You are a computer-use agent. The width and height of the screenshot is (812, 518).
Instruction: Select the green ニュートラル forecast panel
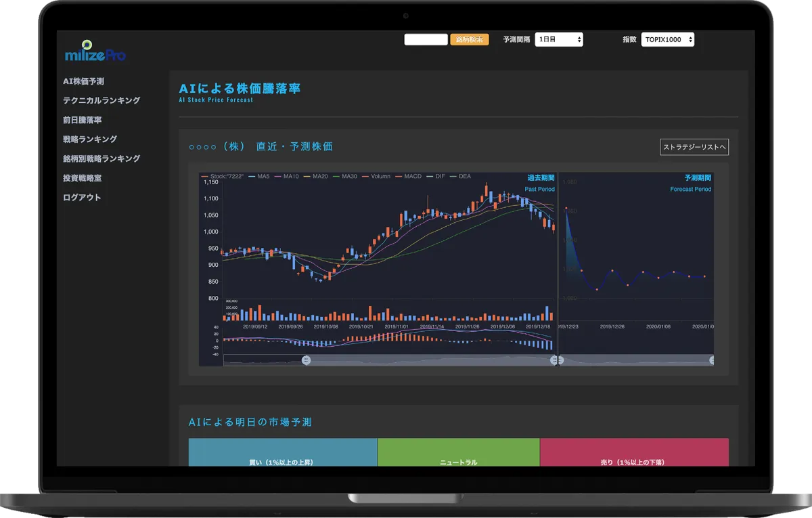(459, 452)
